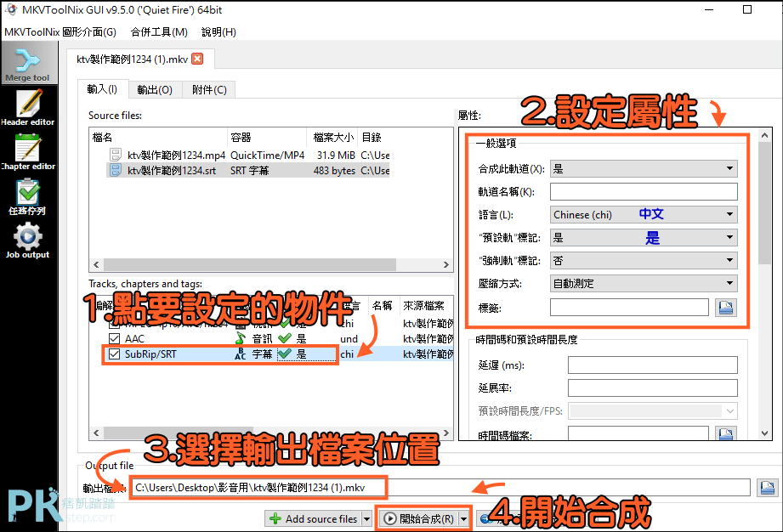Switch to the 輸入(I) tab
Viewport: 783px width, 532px height.
point(102,89)
